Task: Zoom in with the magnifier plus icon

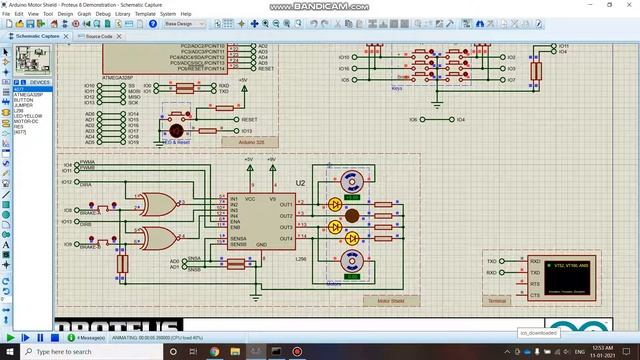Action: click(266, 24)
